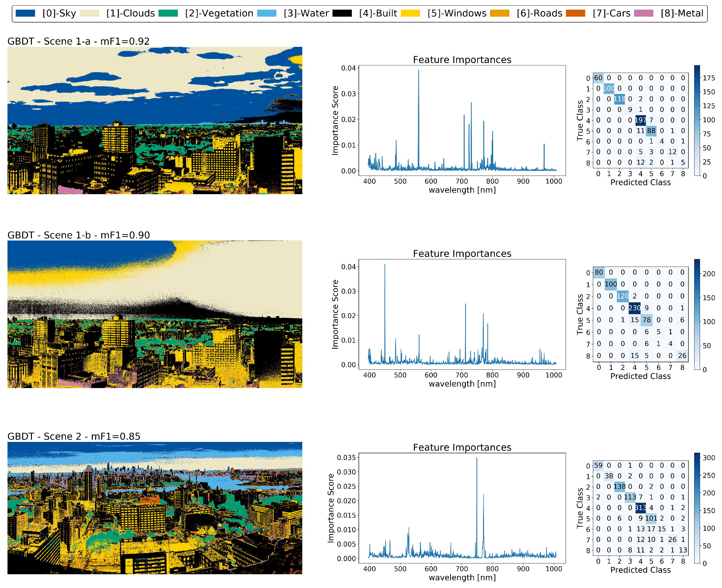The width and height of the screenshot is (722, 588).
Task: Click the Scene 1-a matrix colorbar
Action: click(697, 120)
